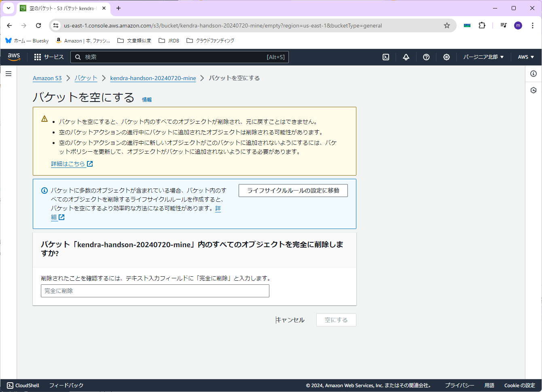
Task: Launch CloudShell from the top navigation bar
Action: click(x=386, y=57)
